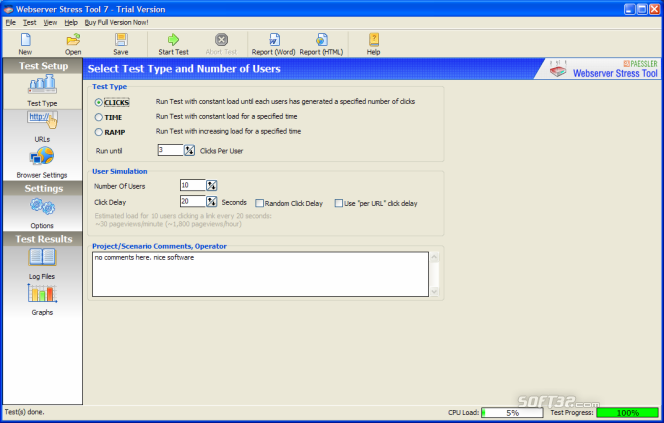The width and height of the screenshot is (664, 423).
Task: Click Buy Full Version Now! menu
Action: [x=116, y=22]
